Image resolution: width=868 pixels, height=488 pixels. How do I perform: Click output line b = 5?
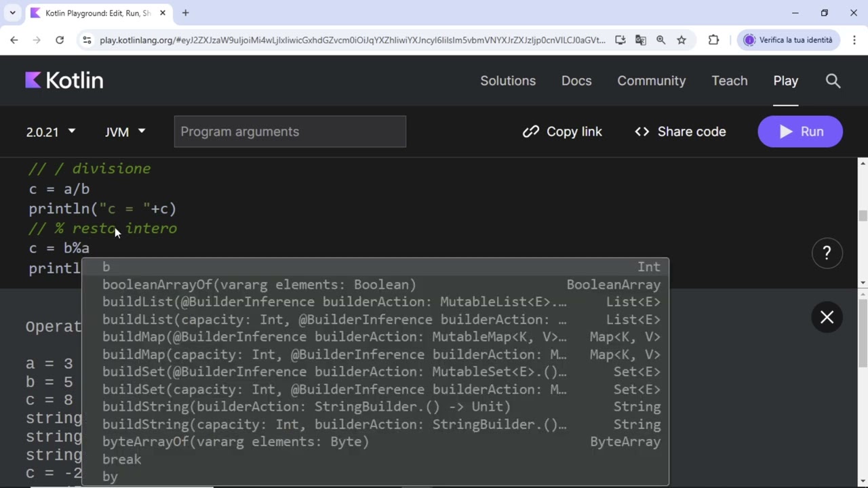[x=49, y=382]
